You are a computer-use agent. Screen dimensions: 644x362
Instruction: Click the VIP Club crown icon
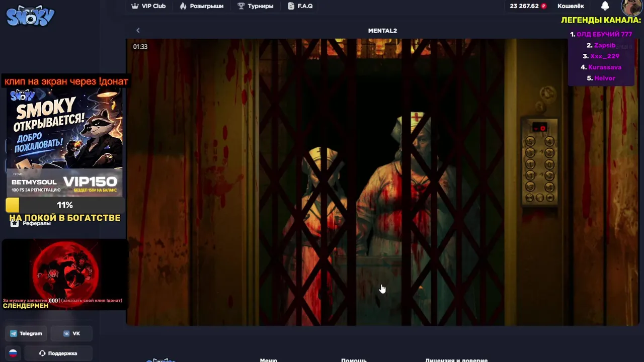point(135,6)
